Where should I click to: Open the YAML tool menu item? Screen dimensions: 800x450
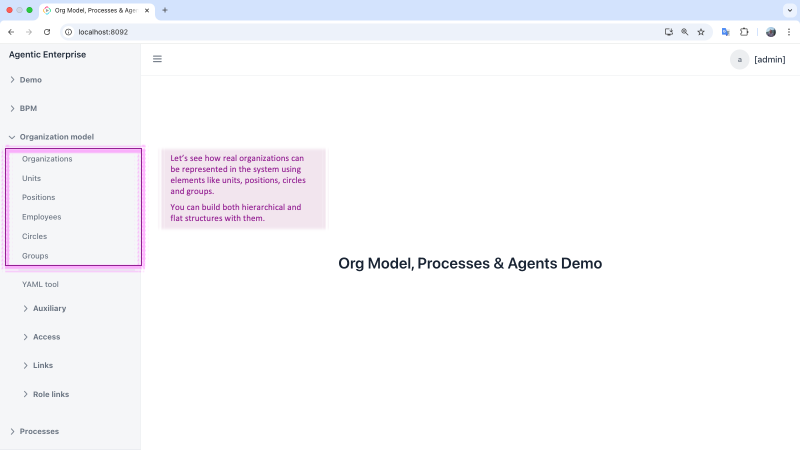[x=40, y=284]
